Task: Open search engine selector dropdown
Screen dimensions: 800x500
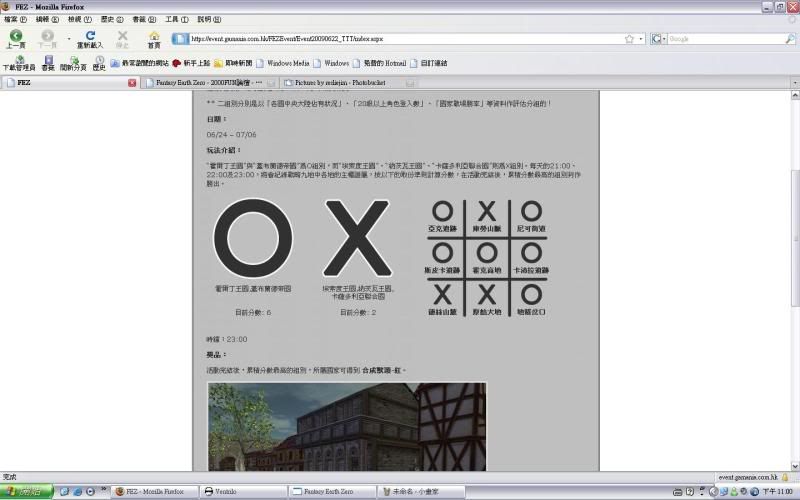Action: (x=658, y=39)
